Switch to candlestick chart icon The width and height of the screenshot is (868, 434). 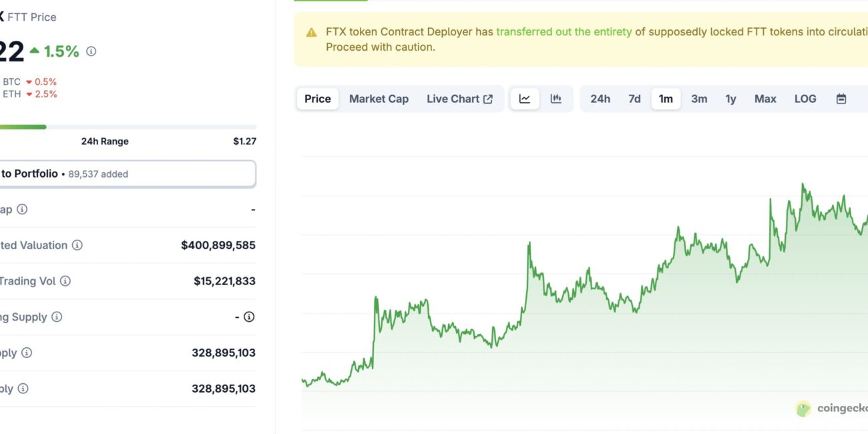point(556,99)
